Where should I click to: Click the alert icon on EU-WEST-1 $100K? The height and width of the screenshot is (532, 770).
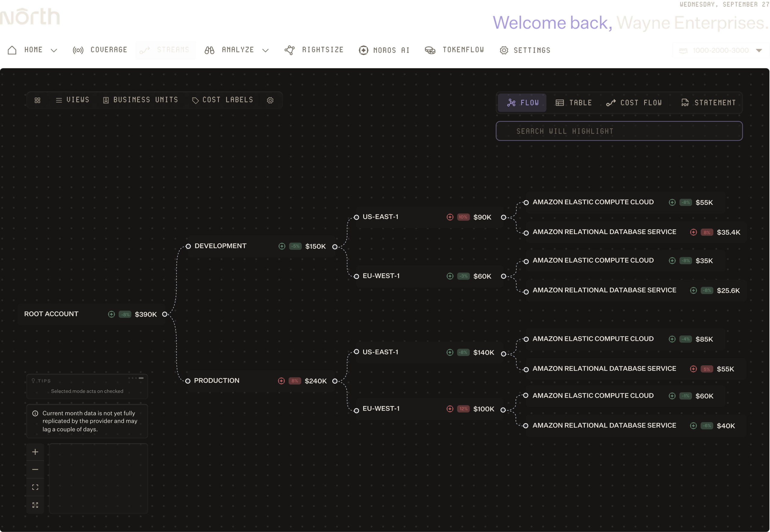(450, 409)
